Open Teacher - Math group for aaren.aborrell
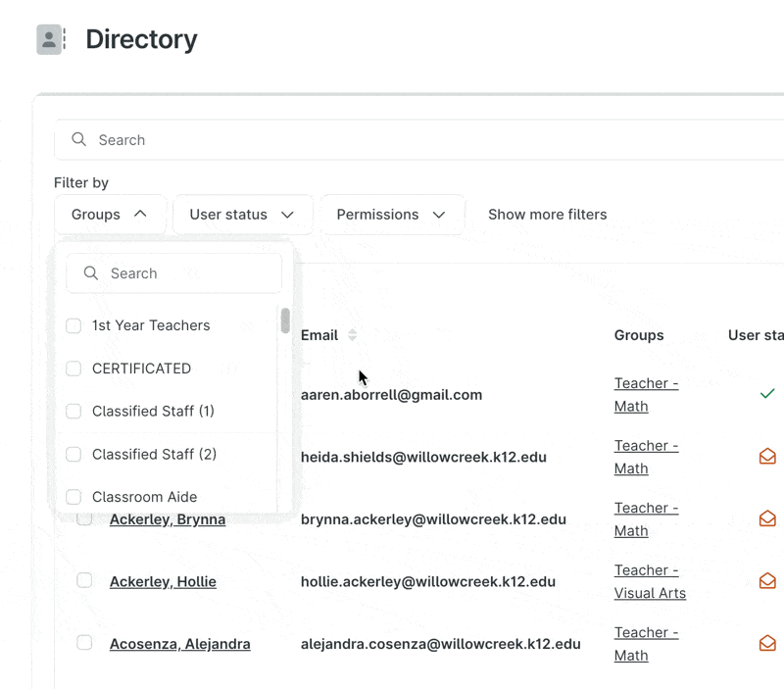The image size is (784, 689). (646, 395)
